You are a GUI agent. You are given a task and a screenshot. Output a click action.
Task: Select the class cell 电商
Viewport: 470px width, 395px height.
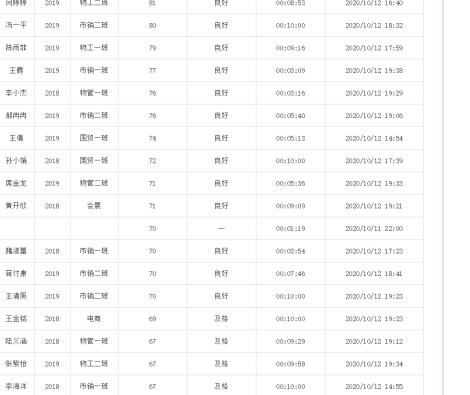click(94, 319)
